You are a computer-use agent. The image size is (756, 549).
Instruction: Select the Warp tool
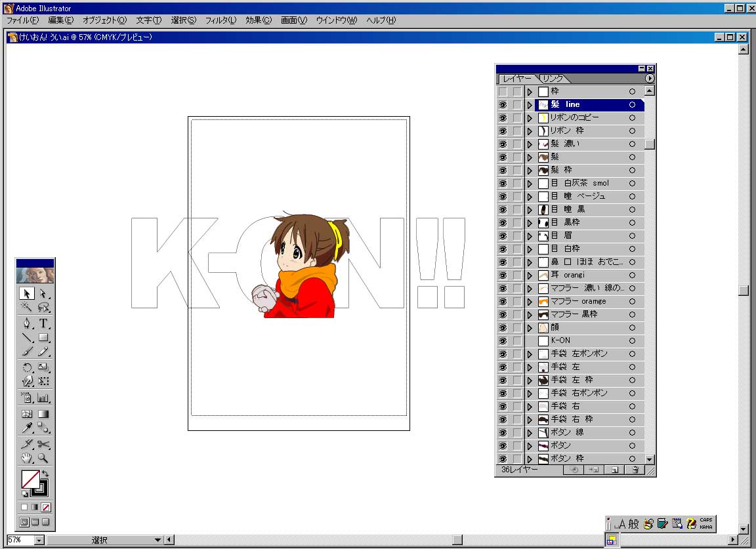click(27, 381)
